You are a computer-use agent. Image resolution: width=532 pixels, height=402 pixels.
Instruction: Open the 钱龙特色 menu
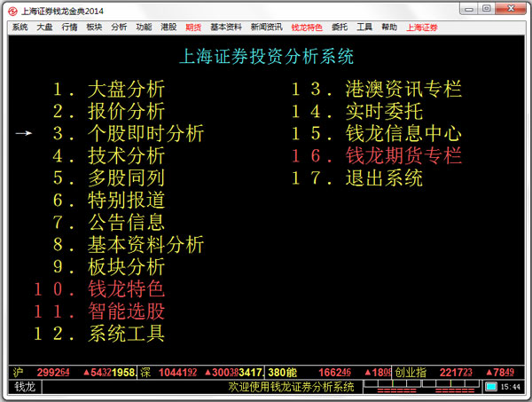307,28
